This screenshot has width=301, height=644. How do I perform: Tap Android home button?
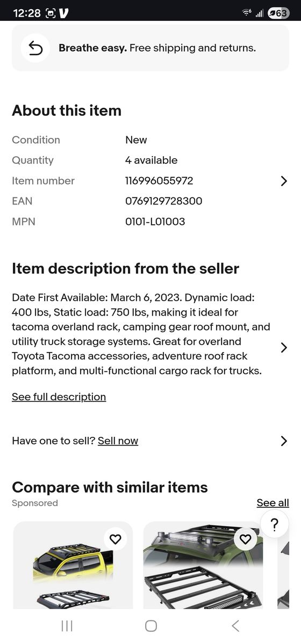(x=151, y=626)
